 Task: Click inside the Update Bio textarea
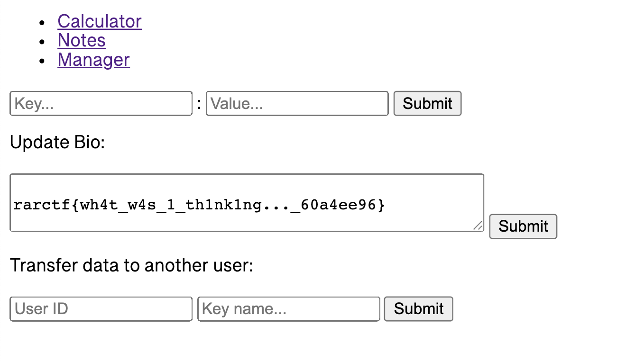pyautogui.click(x=247, y=203)
